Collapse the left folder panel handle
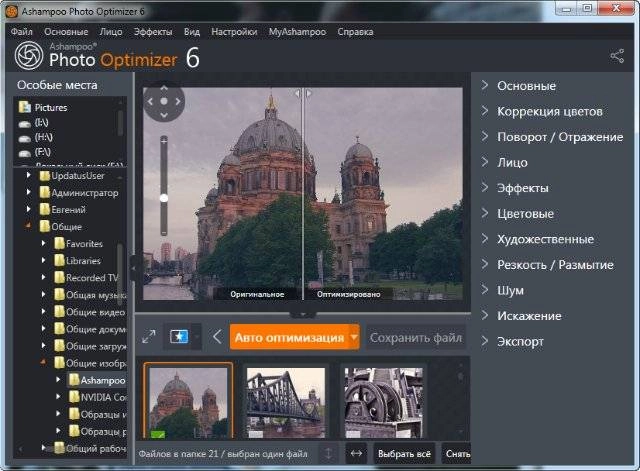The width and height of the screenshot is (640, 471). click(x=133, y=268)
